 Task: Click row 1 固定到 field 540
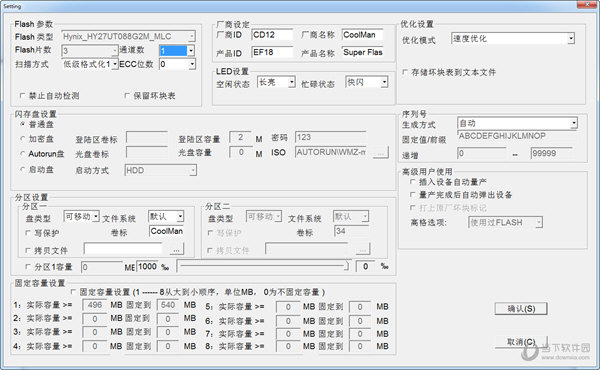tap(168, 305)
